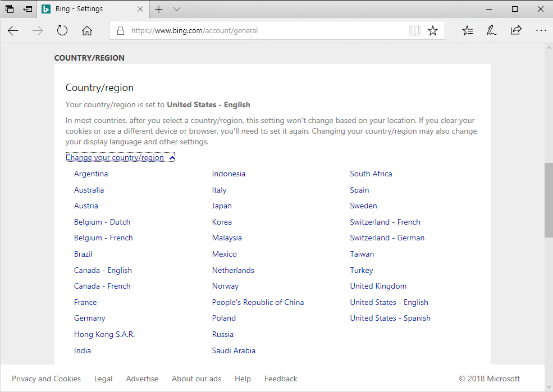
Task: Choose Saudi Arabia
Action: (x=234, y=350)
